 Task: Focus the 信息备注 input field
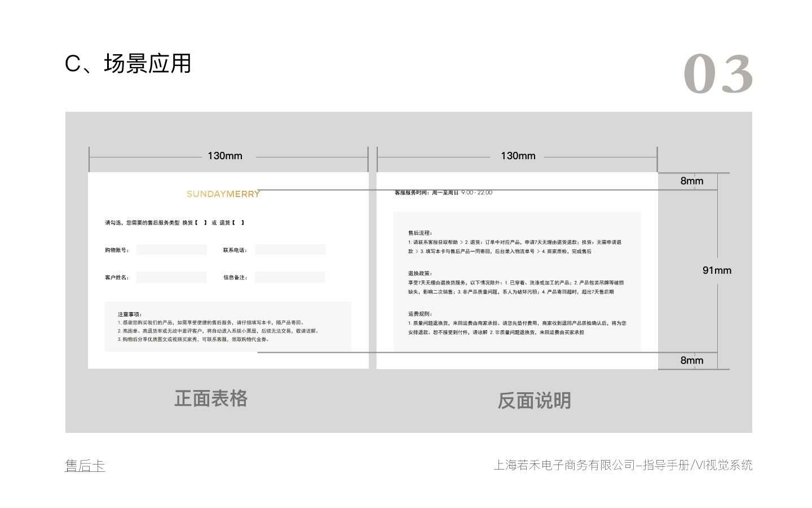tap(290, 277)
